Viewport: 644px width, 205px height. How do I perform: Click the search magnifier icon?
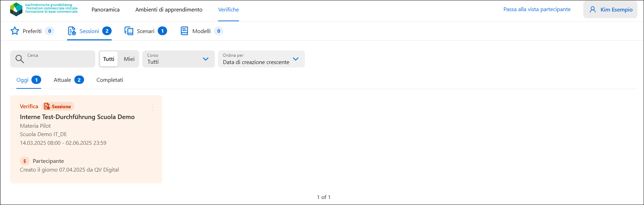(20, 59)
